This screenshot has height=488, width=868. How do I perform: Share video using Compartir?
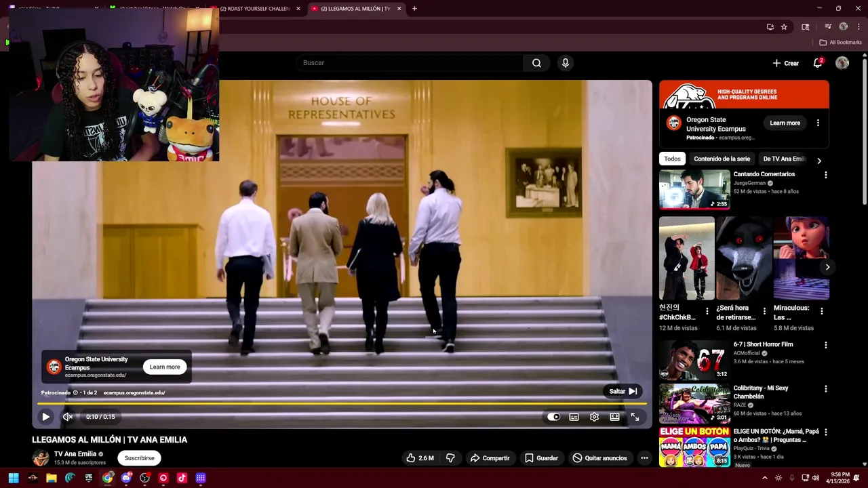click(490, 458)
